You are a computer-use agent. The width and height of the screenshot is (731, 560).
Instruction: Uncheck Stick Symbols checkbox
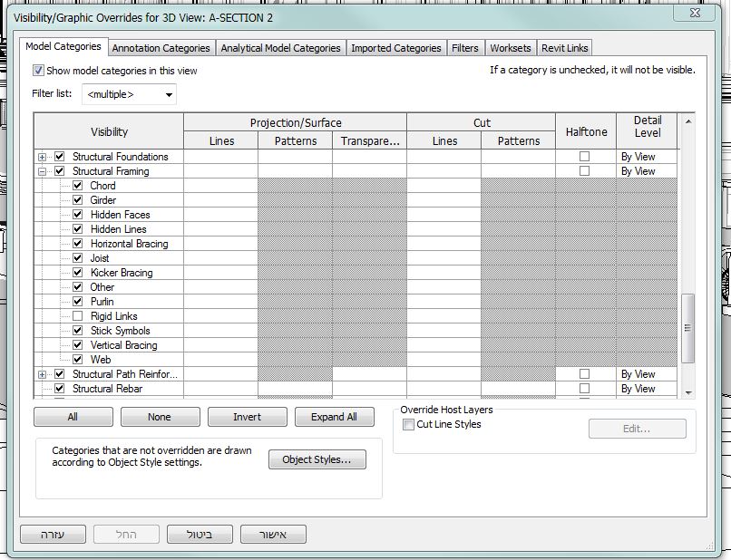[x=78, y=331]
